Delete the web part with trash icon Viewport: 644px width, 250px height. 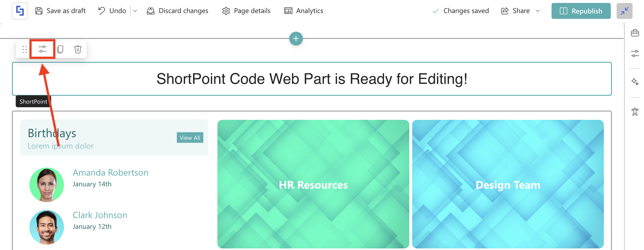(78, 49)
